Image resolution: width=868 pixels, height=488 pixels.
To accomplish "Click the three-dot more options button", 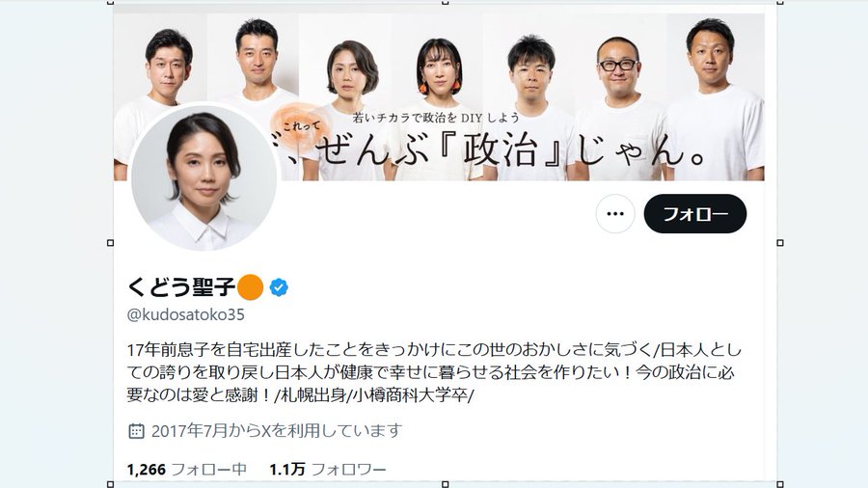I will click(615, 213).
